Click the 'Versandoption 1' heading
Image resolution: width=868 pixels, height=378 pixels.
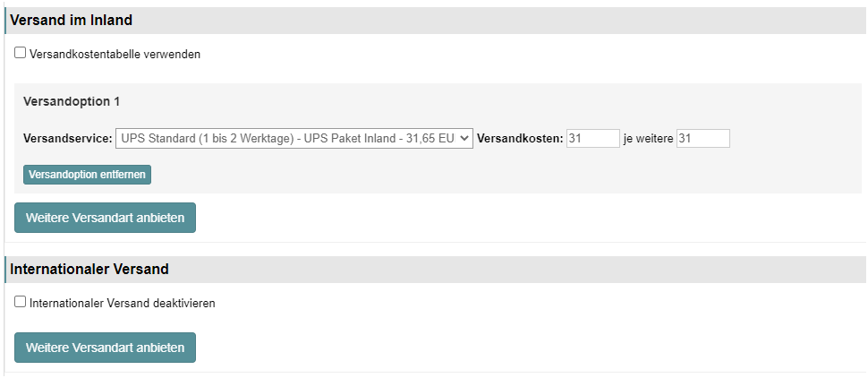72,101
